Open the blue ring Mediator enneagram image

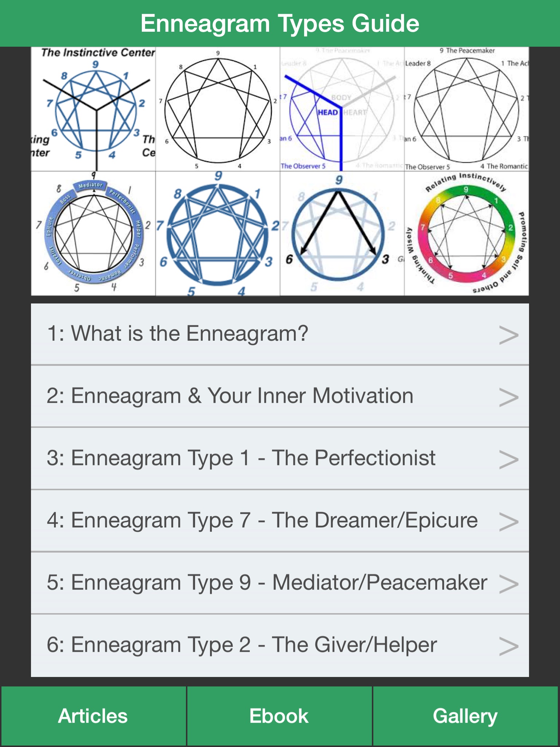tap(93, 233)
